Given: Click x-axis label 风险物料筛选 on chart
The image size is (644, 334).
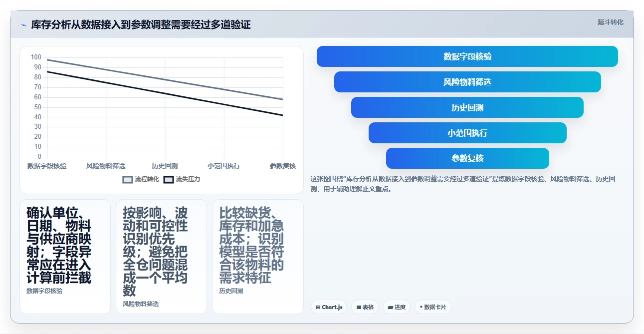Looking at the screenshot, I should click(106, 166).
